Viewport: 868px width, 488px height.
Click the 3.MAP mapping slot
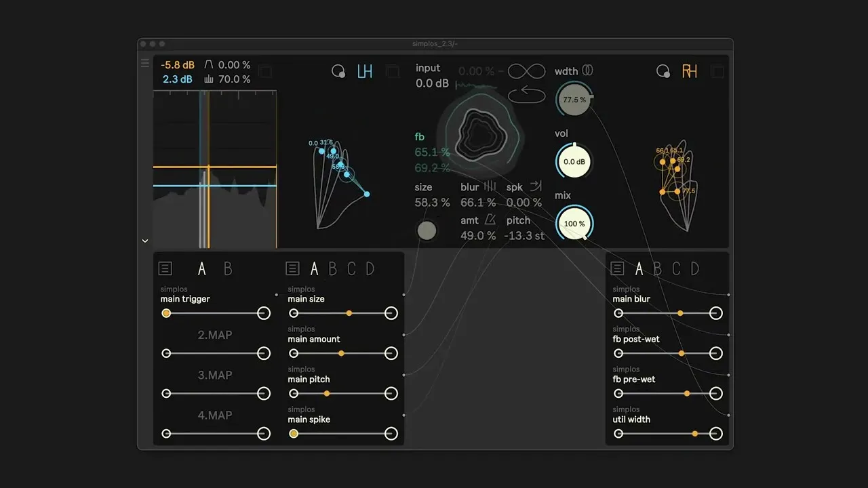(x=215, y=375)
